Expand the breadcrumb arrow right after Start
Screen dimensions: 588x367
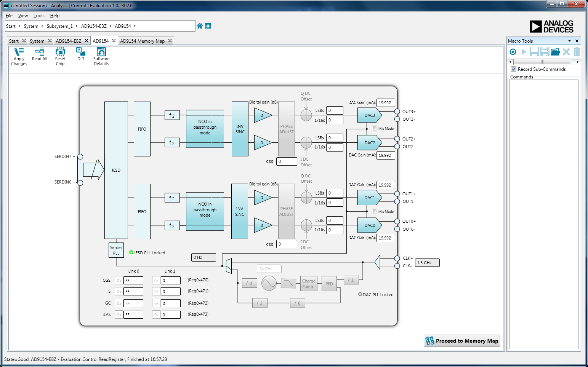(19, 26)
